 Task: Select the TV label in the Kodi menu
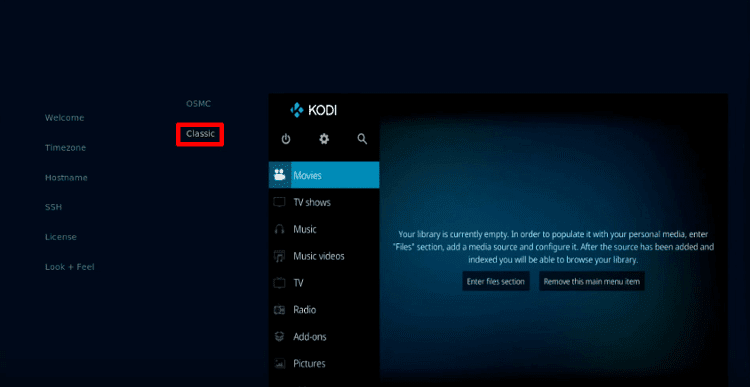click(x=298, y=283)
